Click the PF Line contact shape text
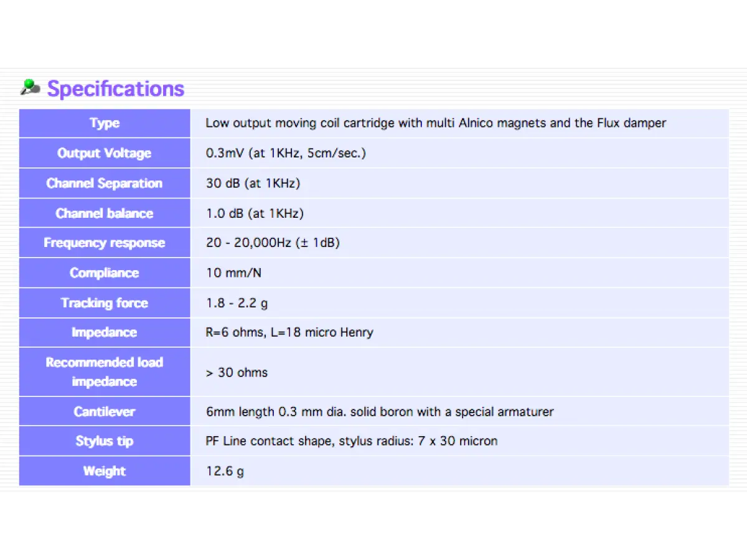This screenshot has height=560, width=747. click(x=352, y=441)
